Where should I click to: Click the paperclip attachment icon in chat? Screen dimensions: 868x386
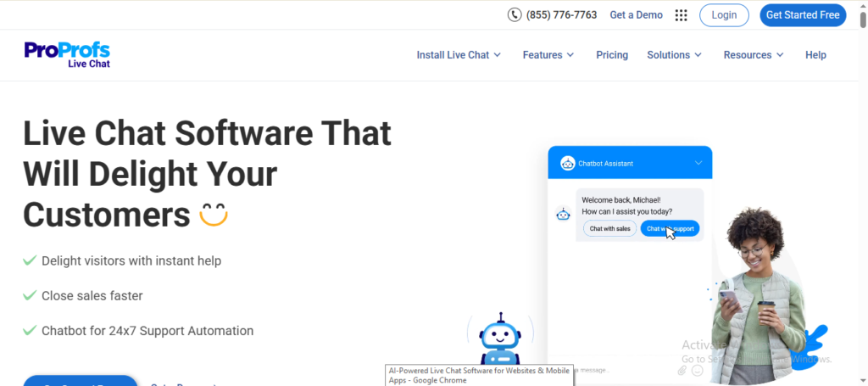point(682,370)
